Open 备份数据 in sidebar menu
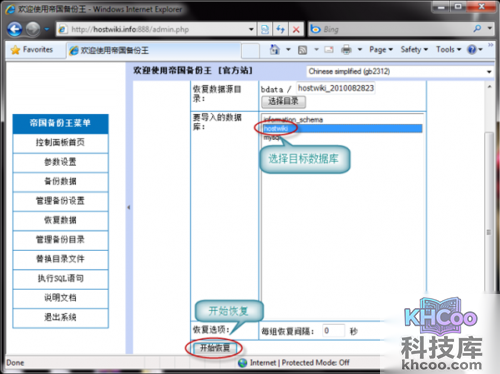Screen dimensions: 500x374 coord(60,182)
